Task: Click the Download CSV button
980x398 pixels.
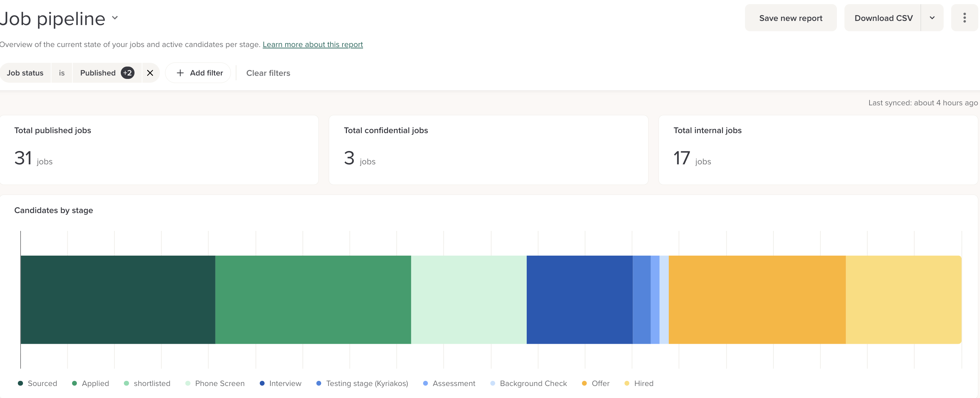Action: (x=883, y=18)
